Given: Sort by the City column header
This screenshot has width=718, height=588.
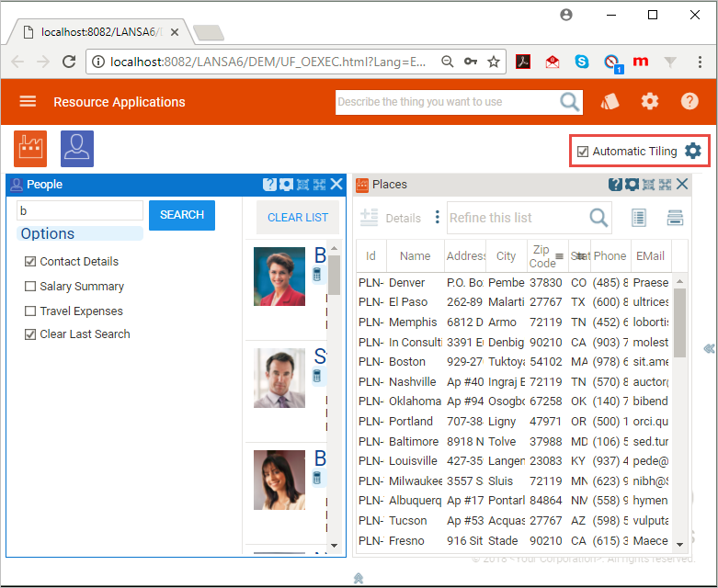Looking at the screenshot, I should tap(506, 255).
